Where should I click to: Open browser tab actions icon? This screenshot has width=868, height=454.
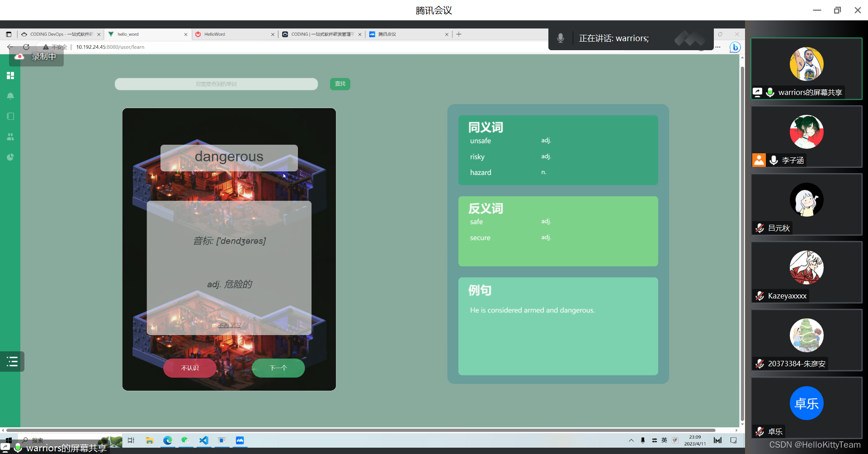9,34
